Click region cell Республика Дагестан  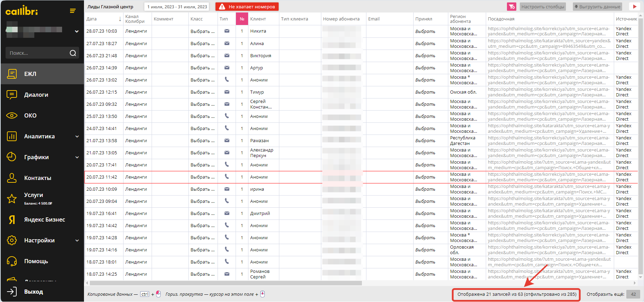point(463,140)
